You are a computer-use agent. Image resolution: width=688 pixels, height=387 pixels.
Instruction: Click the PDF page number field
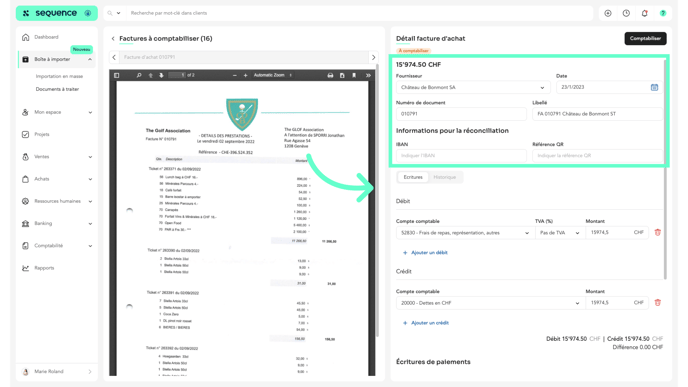(x=177, y=75)
